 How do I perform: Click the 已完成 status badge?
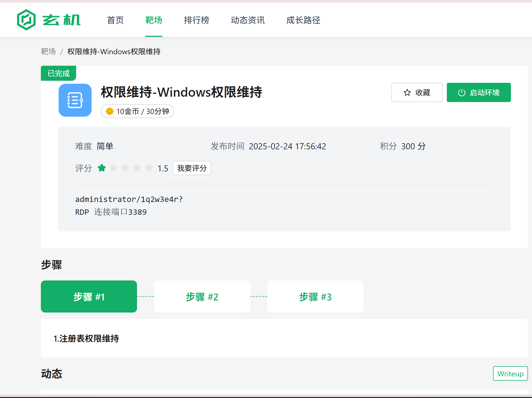click(x=58, y=73)
